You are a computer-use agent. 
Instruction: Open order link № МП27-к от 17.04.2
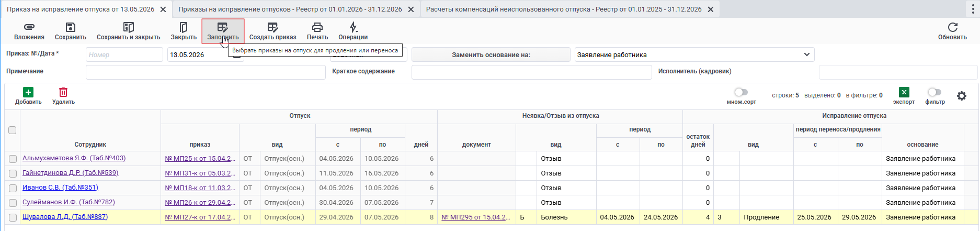tap(200, 217)
